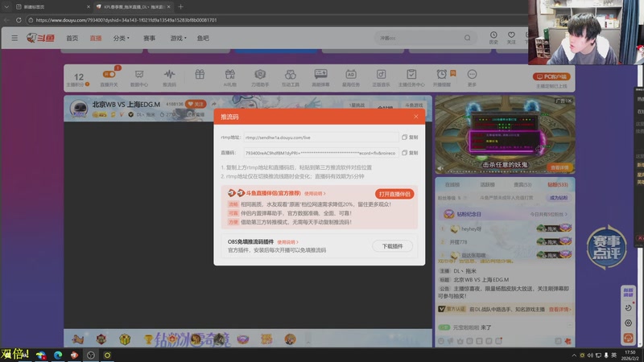Open 查看详情 link in 官方认证
The width and height of the screenshot is (644, 362).
[x=559, y=309]
